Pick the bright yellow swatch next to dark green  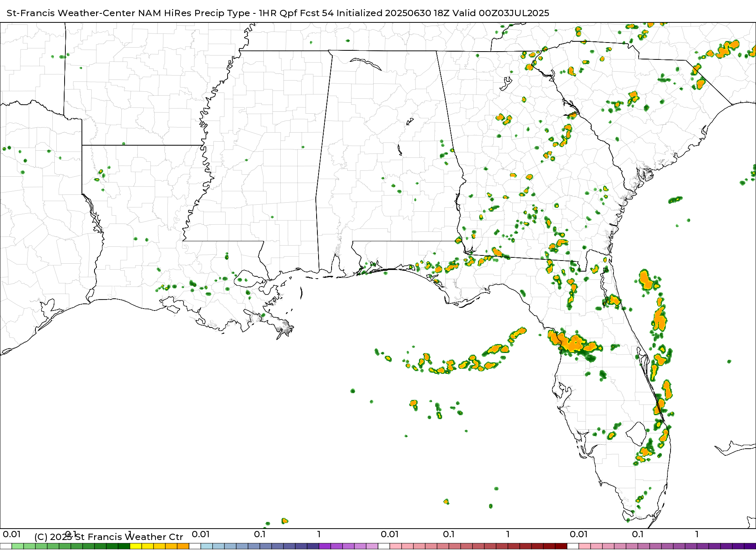tap(136, 546)
